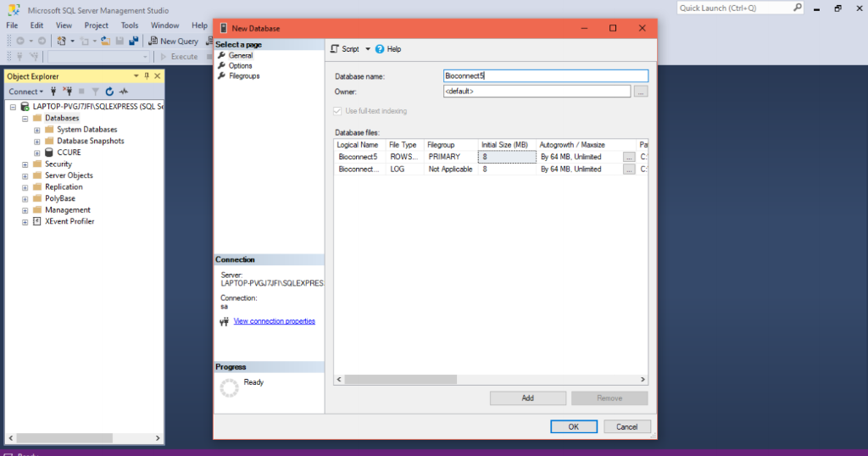
Task: Open the Connect dropdown in Object Explorer
Action: (25, 92)
